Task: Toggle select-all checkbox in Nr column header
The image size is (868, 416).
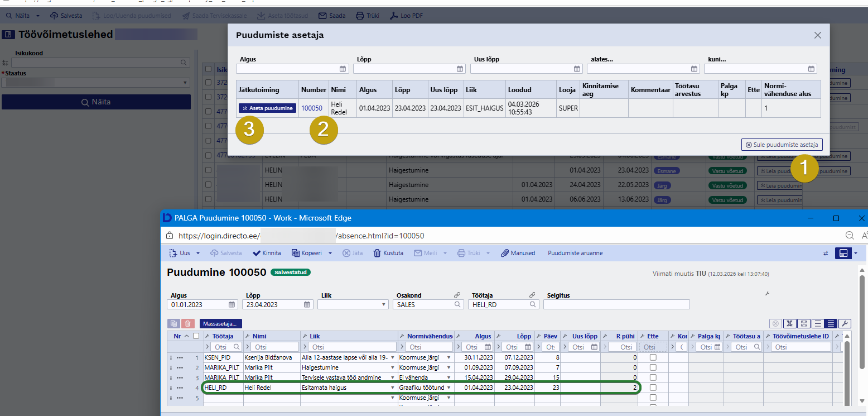Action: (196, 336)
